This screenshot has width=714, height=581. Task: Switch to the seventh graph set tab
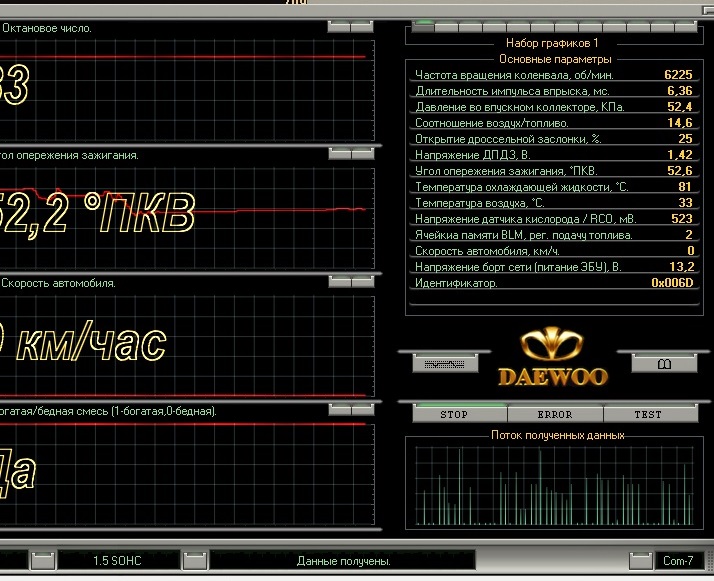566,27
